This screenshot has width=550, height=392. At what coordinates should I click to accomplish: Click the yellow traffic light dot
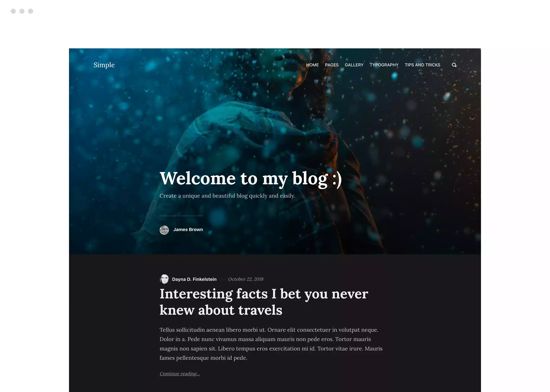coord(22,11)
